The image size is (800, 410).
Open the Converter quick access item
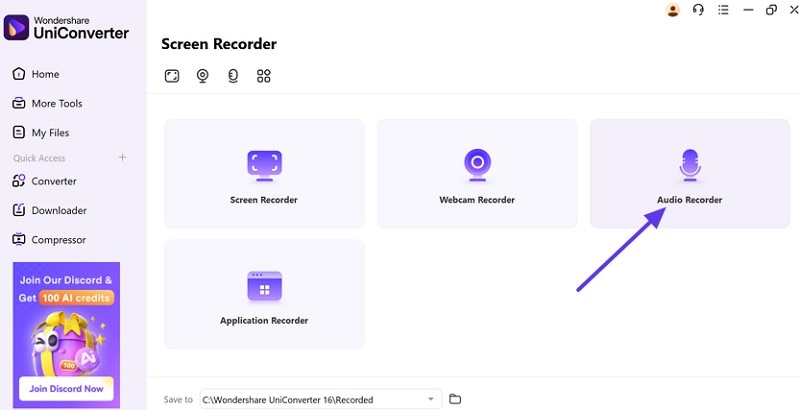44,181
